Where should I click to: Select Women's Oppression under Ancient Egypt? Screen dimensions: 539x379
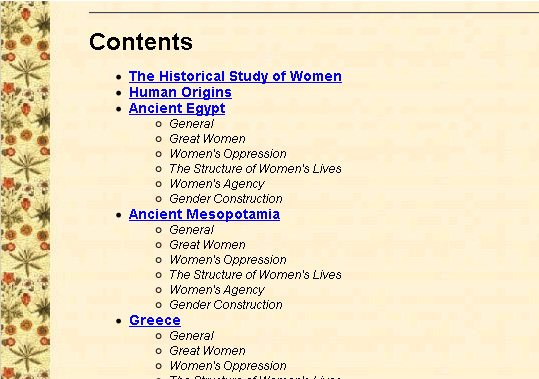(228, 154)
